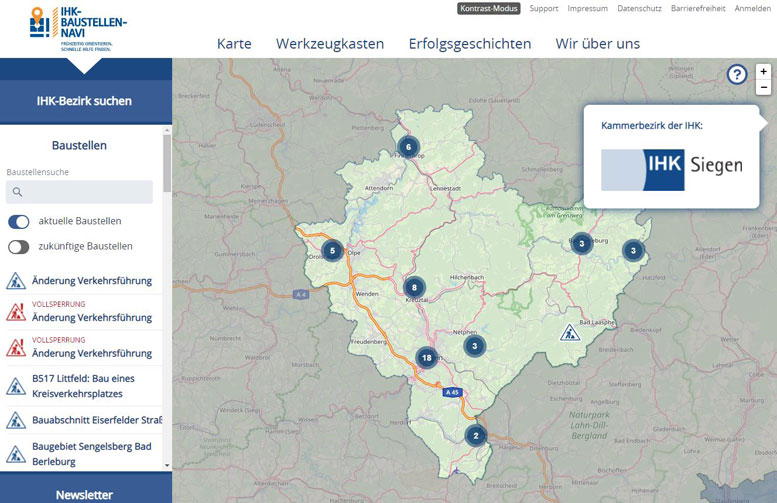Go to Erfolgsgeschichten page
Viewport: 777px width, 503px height.
(x=469, y=43)
